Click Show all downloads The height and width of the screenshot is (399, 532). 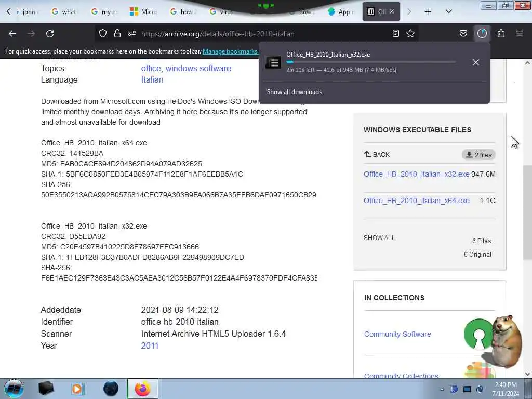click(x=294, y=92)
